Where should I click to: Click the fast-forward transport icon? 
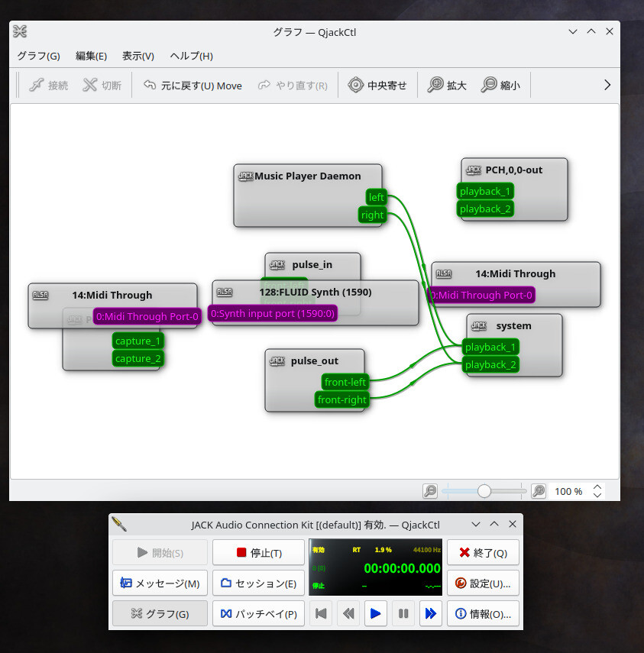pos(431,613)
